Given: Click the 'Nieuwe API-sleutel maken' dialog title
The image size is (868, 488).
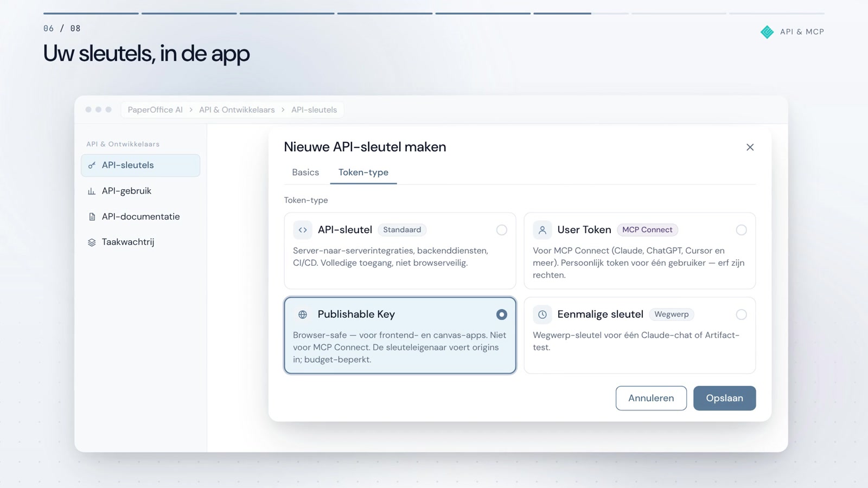Looking at the screenshot, I should pos(365,147).
